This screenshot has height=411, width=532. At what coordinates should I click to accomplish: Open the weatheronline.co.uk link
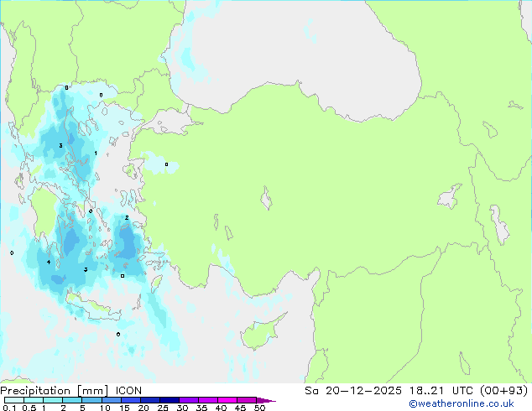[461, 403]
